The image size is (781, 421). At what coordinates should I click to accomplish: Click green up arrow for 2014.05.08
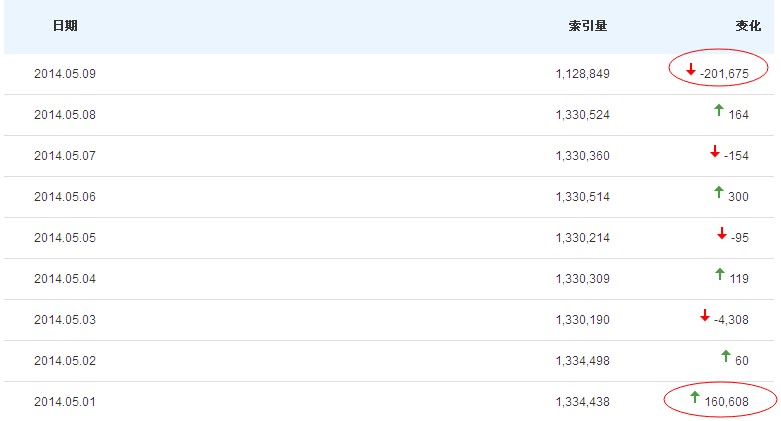click(718, 110)
